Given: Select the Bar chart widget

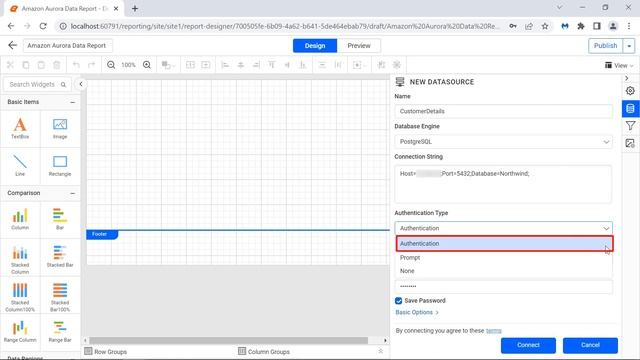Looking at the screenshot, I should click(60, 219).
